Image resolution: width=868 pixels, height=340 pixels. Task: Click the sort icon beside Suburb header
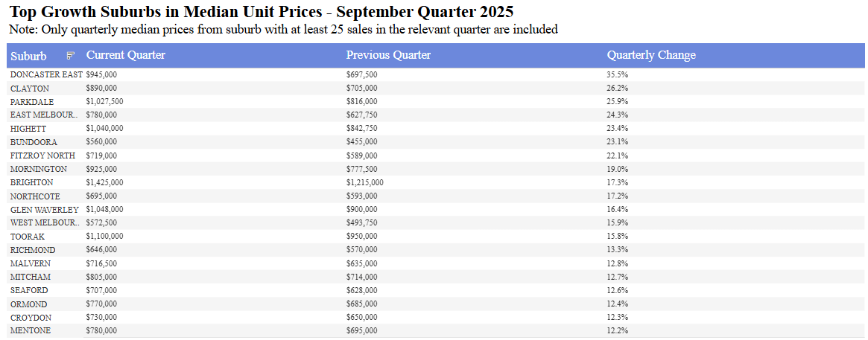pyautogui.click(x=71, y=56)
